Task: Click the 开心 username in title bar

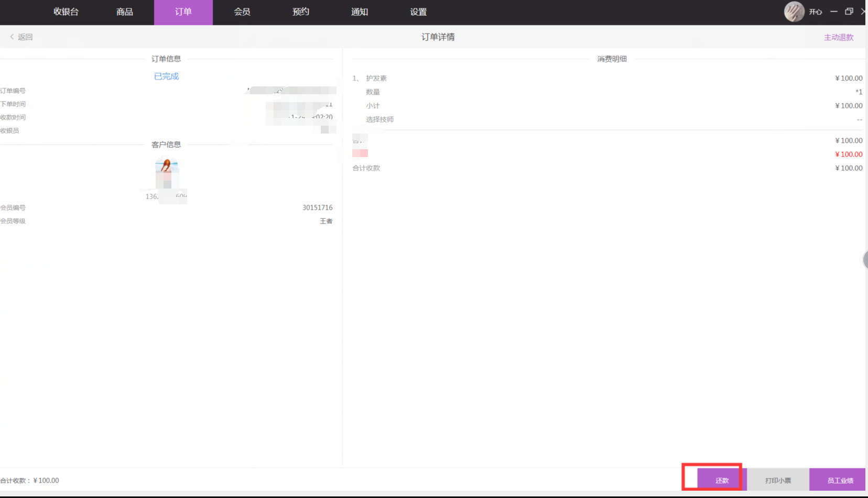Action: [816, 12]
